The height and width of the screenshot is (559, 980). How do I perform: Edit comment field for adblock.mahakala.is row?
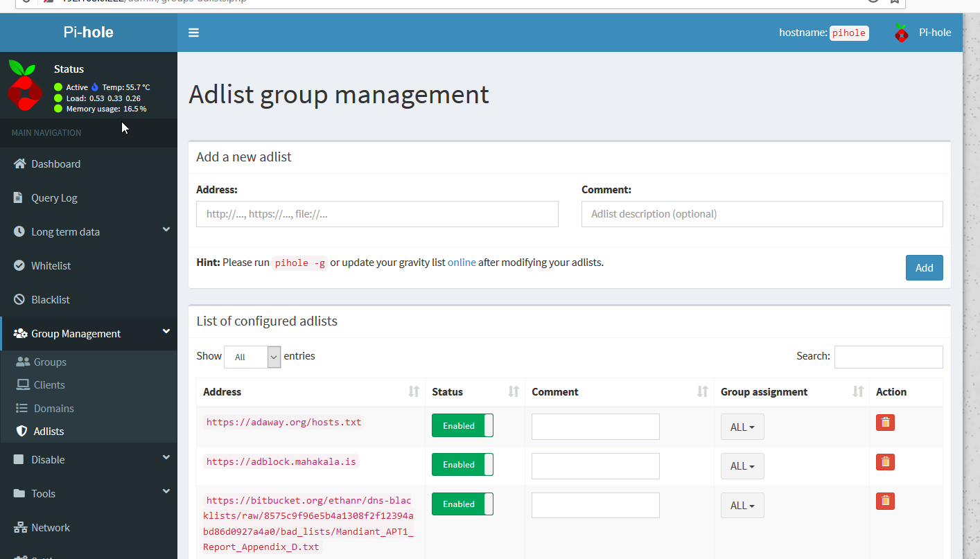click(x=595, y=466)
